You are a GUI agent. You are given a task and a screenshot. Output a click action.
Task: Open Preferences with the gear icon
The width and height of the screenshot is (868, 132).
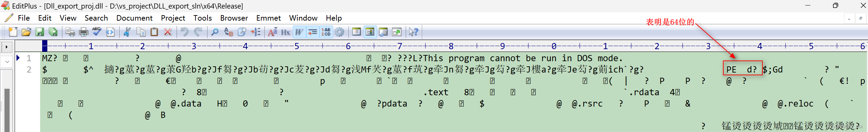pos(340,32)
